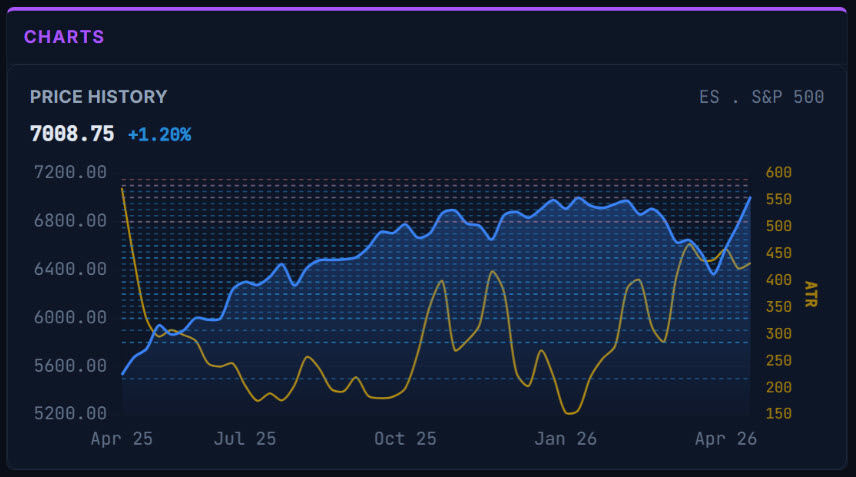The image size is (856, 477).
Task: Click the 600 value on the ATR axis
Action: pos(779,172)
